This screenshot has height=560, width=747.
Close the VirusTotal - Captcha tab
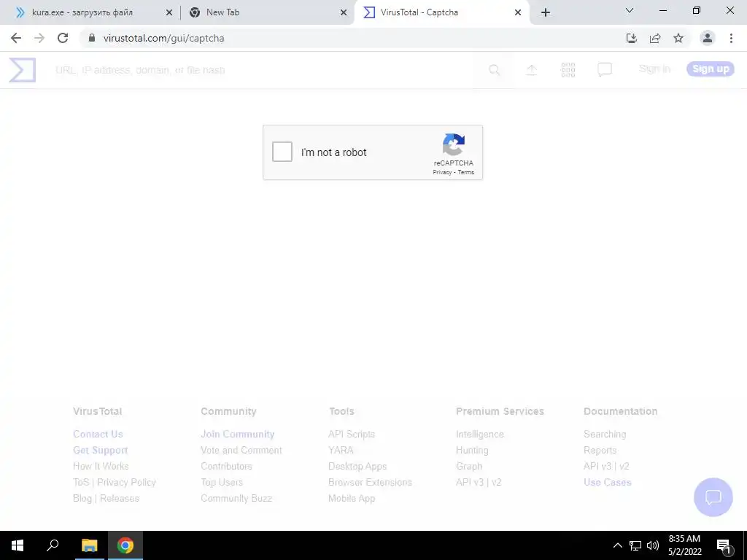pos(518,13)
